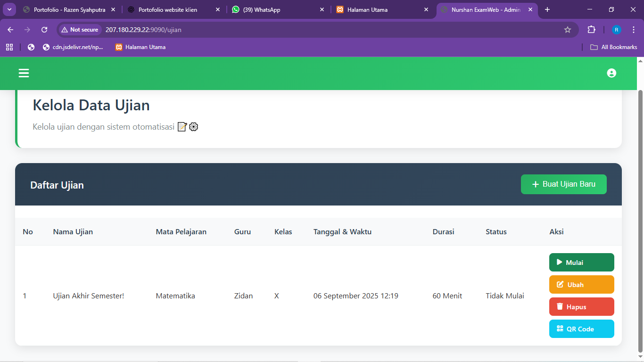Click the Not secure warning indicator
This screenshot has height=362, width=644.
tap(80, 29)
